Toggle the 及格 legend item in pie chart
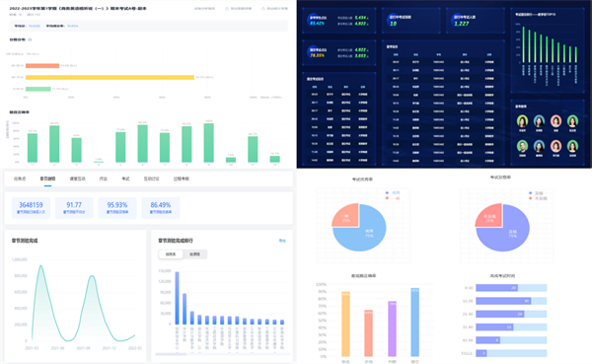Viewport: 592px width, 364px height. click(x=536, y=193)
